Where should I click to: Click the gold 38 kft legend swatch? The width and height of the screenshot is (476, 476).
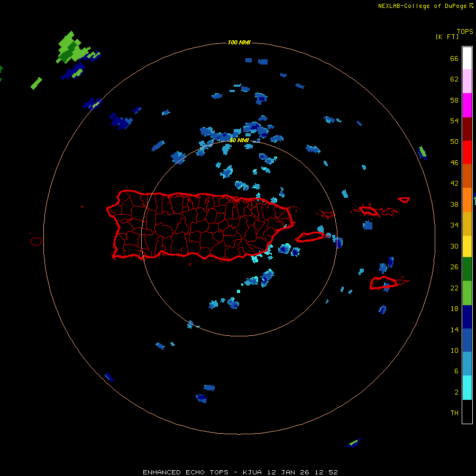pyautogui.click(x=467, y=223)
